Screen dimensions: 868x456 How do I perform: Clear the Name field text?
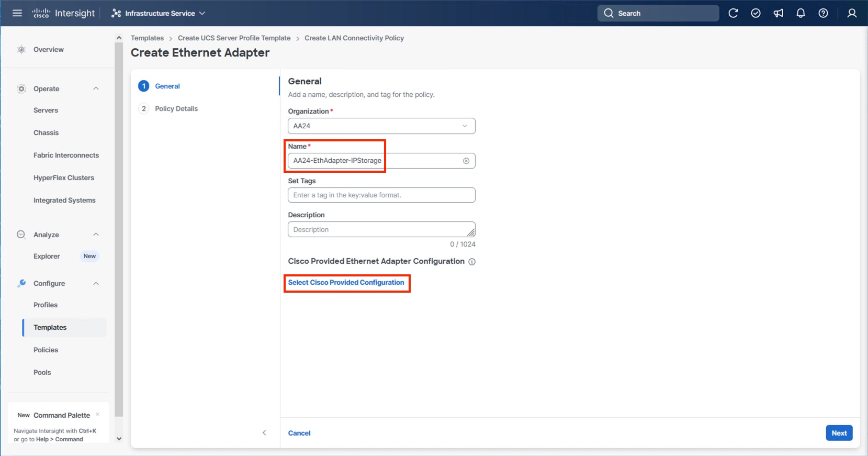coord(466,161)
